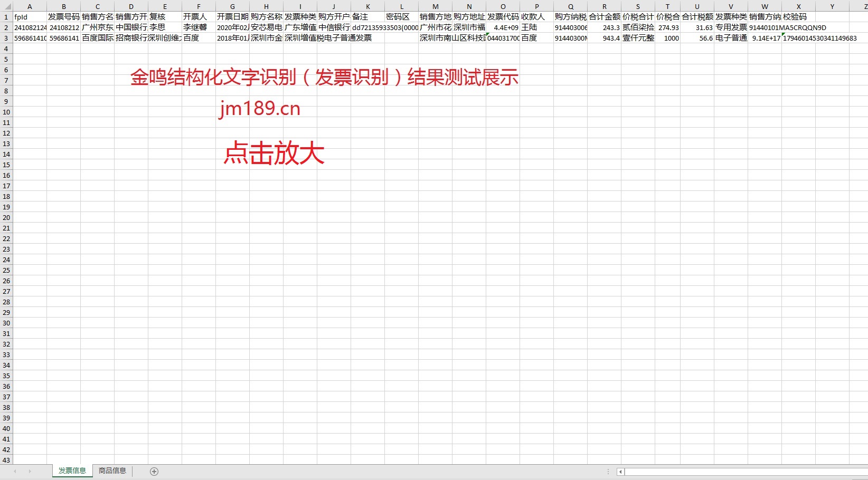868x480 pixels.
Task: Select row 3 header
Action: point(6,38)
